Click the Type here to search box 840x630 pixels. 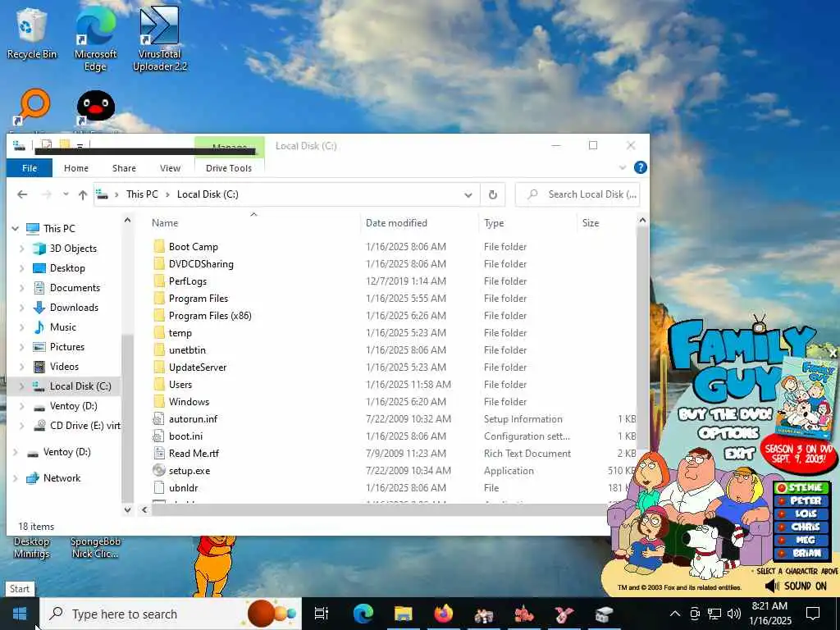pyautogui.click(x=171, y=614)
